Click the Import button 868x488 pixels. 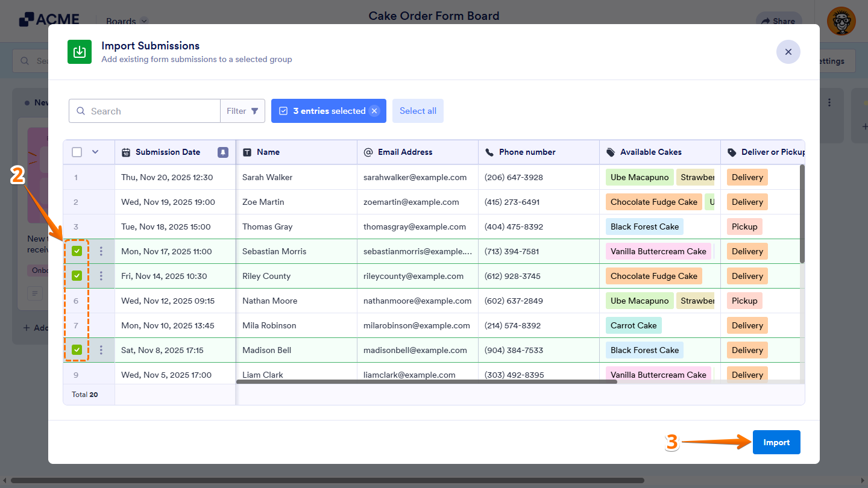pos(776,442)
